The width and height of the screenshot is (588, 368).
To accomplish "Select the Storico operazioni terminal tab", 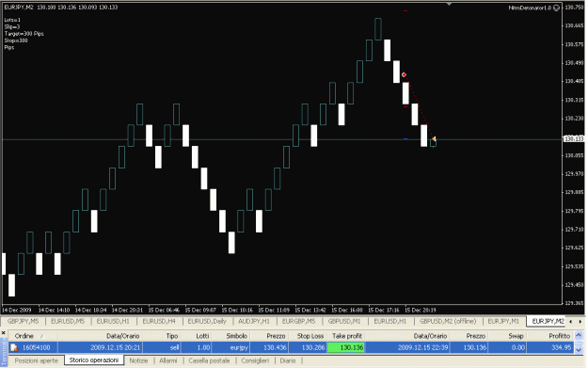I will 94,360.
